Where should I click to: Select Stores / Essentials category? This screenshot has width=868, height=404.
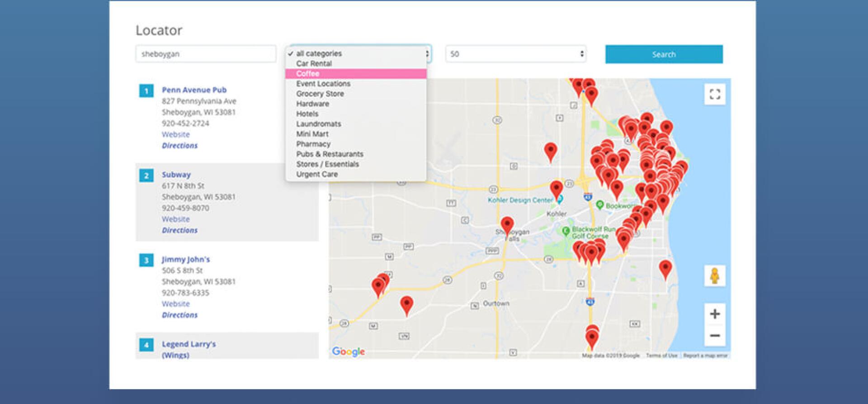(356, 164)
